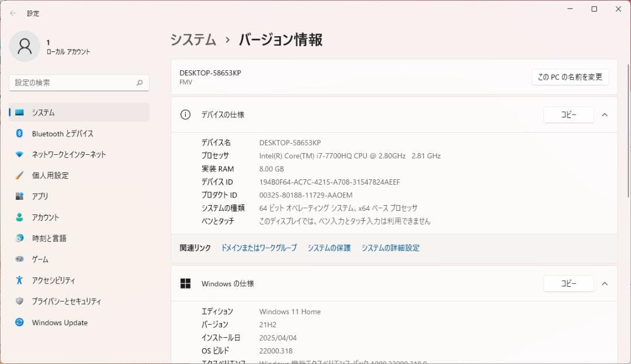Open Windows Update from the sidebar

pos(58,323)
